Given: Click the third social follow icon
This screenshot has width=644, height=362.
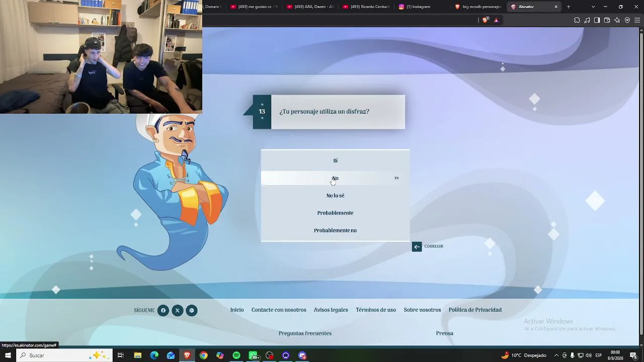Looking at the screenshot, I should coord(192,311).
